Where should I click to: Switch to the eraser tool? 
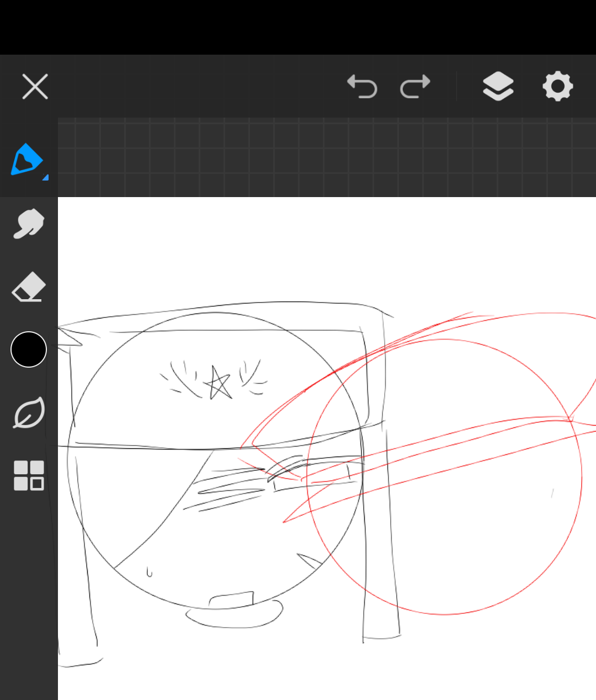tap(29, 287)
